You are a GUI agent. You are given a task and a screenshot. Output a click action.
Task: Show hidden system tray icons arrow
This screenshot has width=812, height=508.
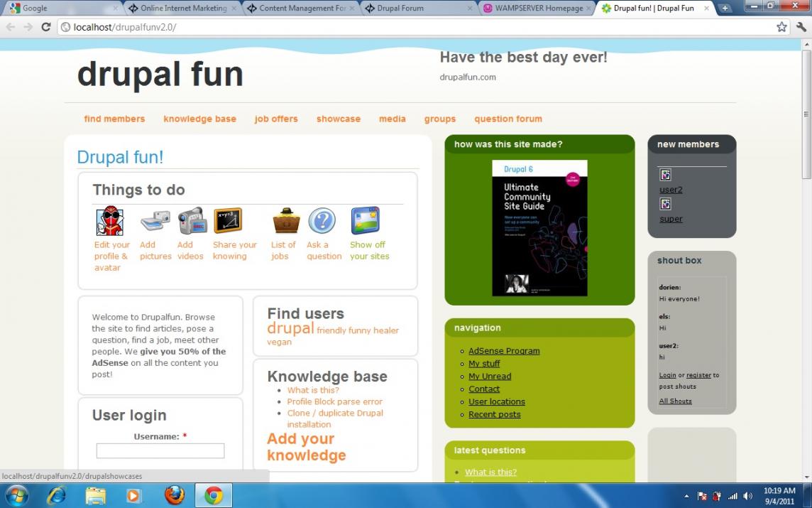coord(686,496)
